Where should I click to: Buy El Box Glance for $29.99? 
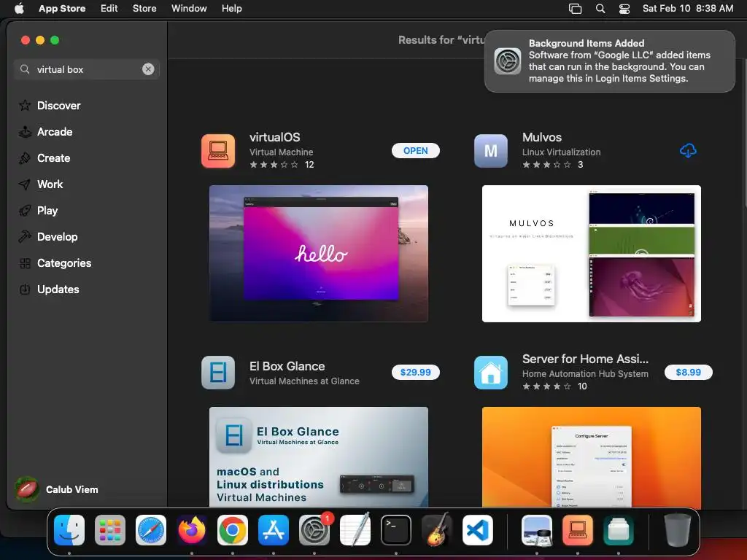coord(415,372)
